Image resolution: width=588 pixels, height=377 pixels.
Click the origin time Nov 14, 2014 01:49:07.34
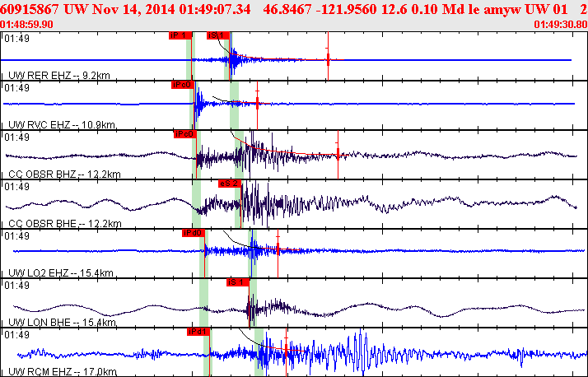[171, 9]
